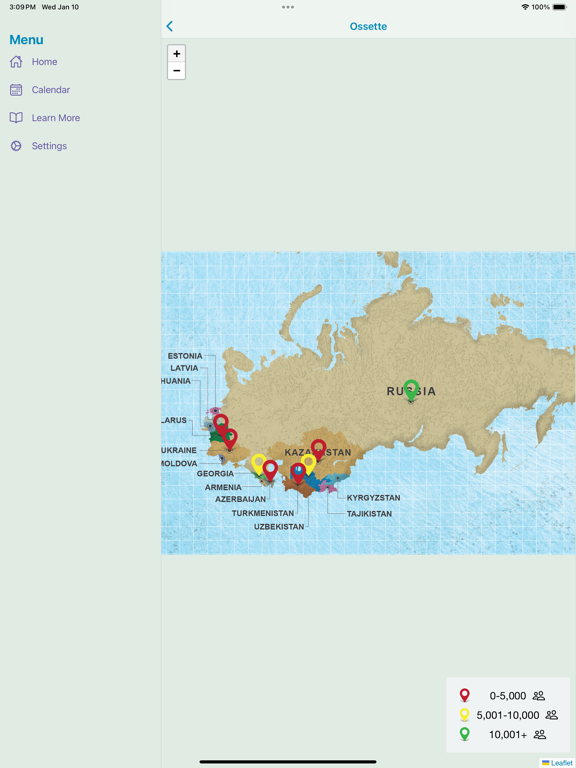Click the TAJIKISTAN map label
This screenshot has width=576, height=768.
tap(369, 514)
